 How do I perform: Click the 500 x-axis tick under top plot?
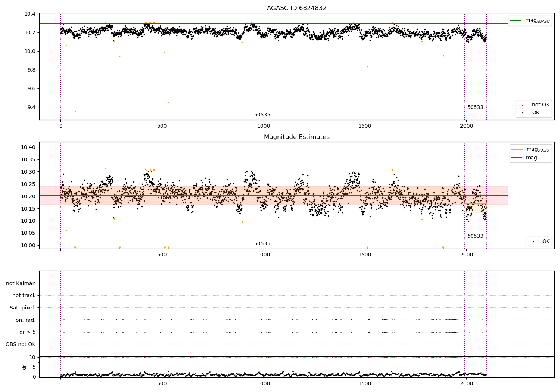point(162,126)
